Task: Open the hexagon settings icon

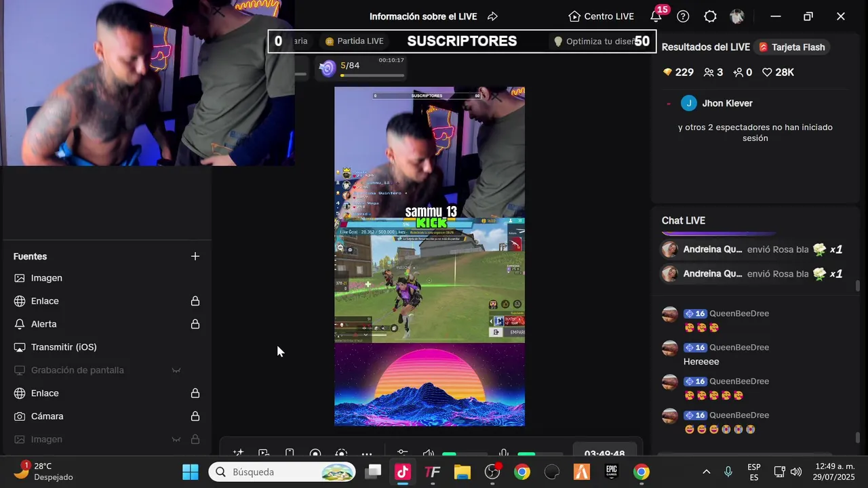Action: point(710,16)
